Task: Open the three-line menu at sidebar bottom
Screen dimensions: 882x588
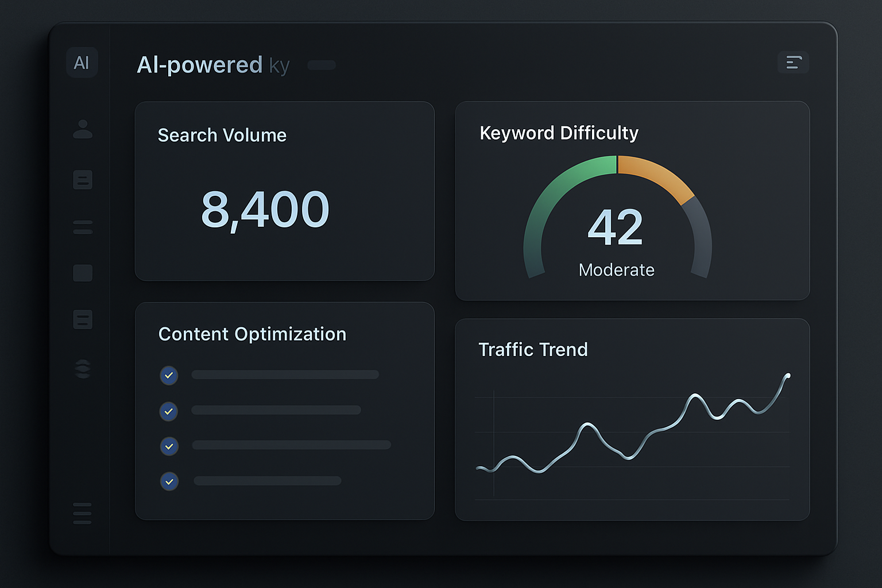Action: [x=82, y=513]
